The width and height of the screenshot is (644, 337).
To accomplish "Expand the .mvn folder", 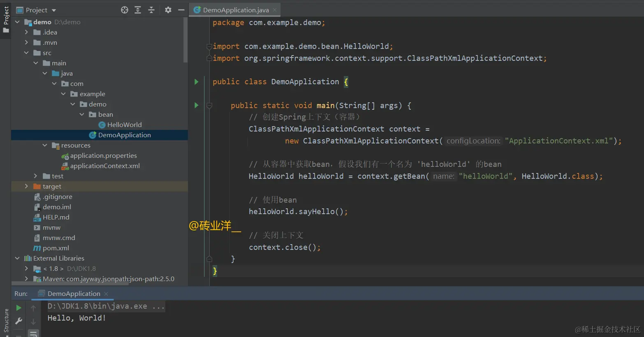I will coord(26,42).
